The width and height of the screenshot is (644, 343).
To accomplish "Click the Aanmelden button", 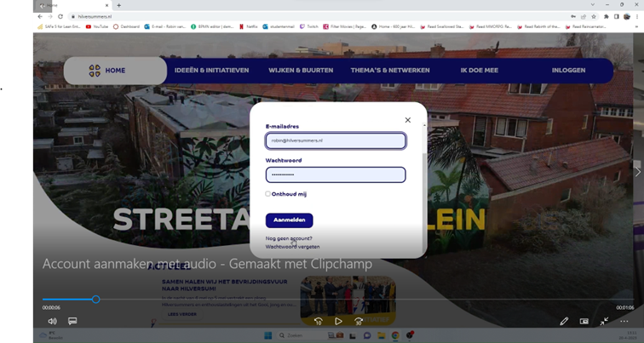I will [x=289, y=220].
